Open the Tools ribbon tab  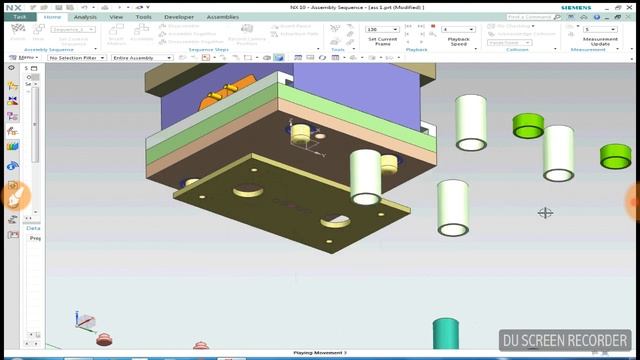(143, 17)
